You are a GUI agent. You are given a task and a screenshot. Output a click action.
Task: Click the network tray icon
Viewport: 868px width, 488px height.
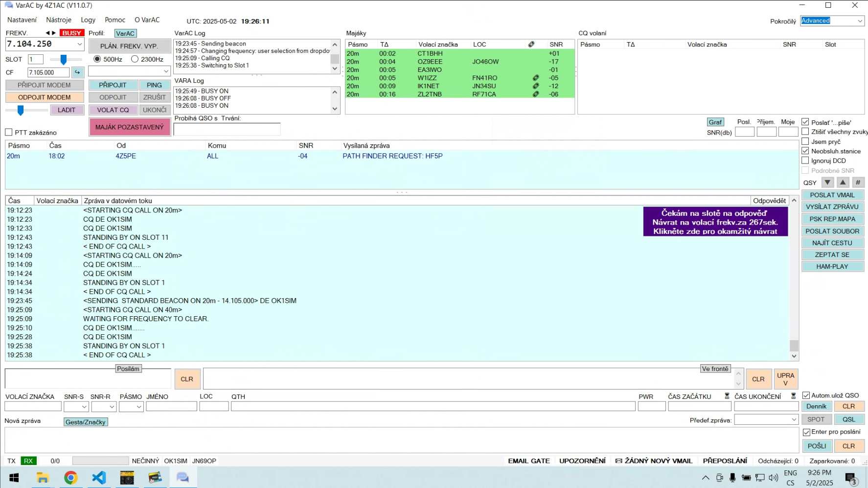(760, 478)
